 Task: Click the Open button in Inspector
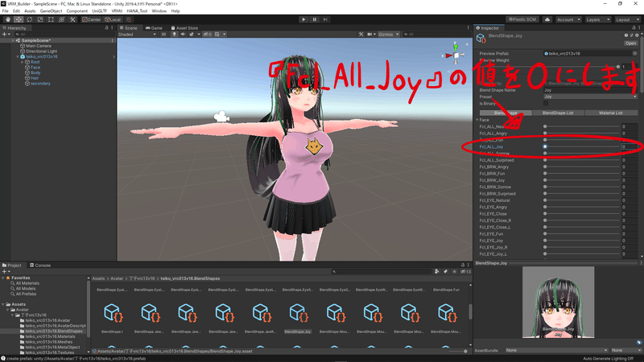point(630,43)
